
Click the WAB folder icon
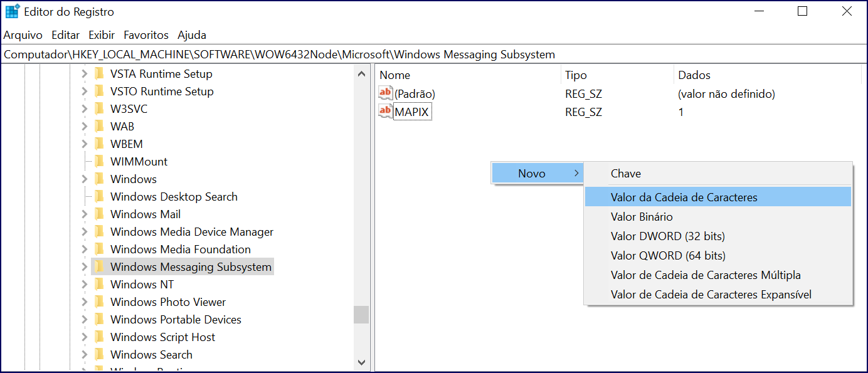pos(99,127)
